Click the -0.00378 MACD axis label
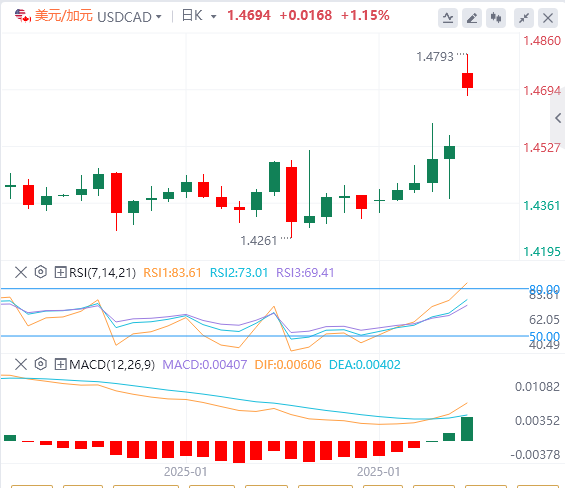 tap(535, 455)
